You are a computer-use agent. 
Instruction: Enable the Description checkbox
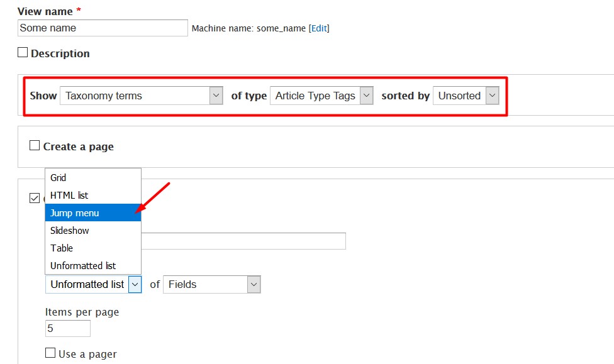point(23,52)
